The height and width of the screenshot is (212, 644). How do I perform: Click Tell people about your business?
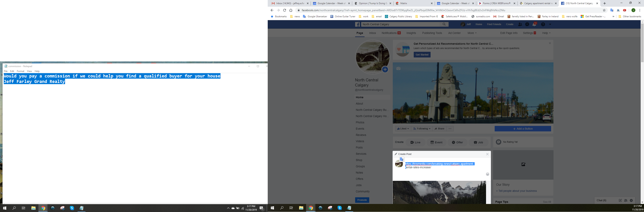(x=516, y=191)
